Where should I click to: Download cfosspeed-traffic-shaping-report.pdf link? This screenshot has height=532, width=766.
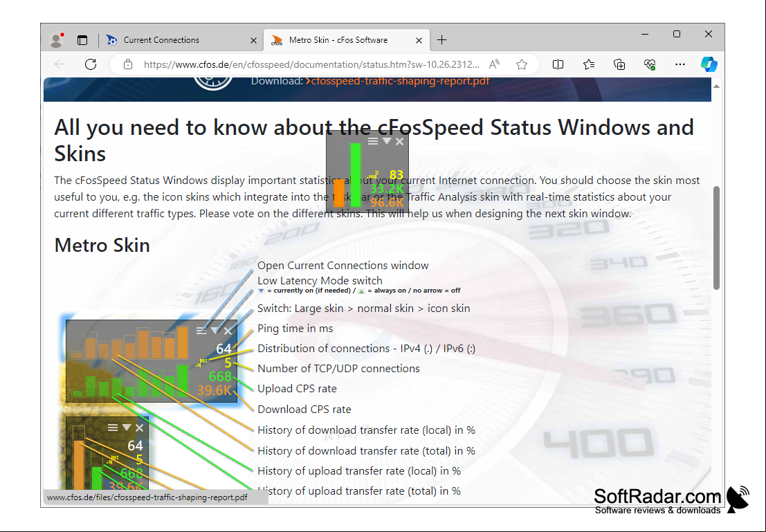[397, 81]
